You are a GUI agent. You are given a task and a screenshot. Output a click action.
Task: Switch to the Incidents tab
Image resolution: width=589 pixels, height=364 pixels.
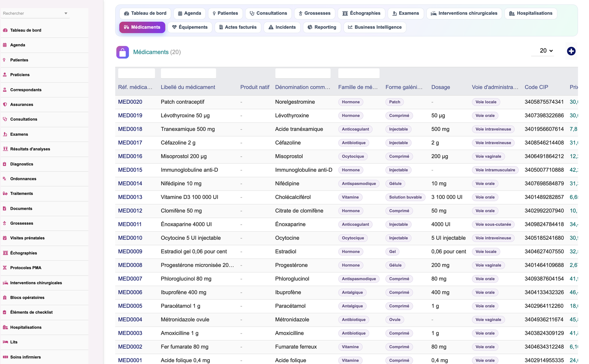click(282, 27)
